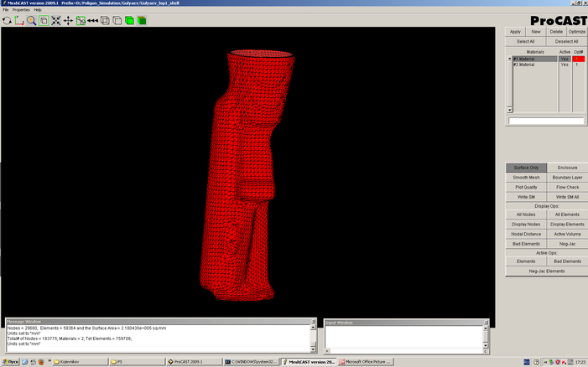Click Message Window scroll down arrow
Screen dimensions: 588x367
click(x=313, y=349)
